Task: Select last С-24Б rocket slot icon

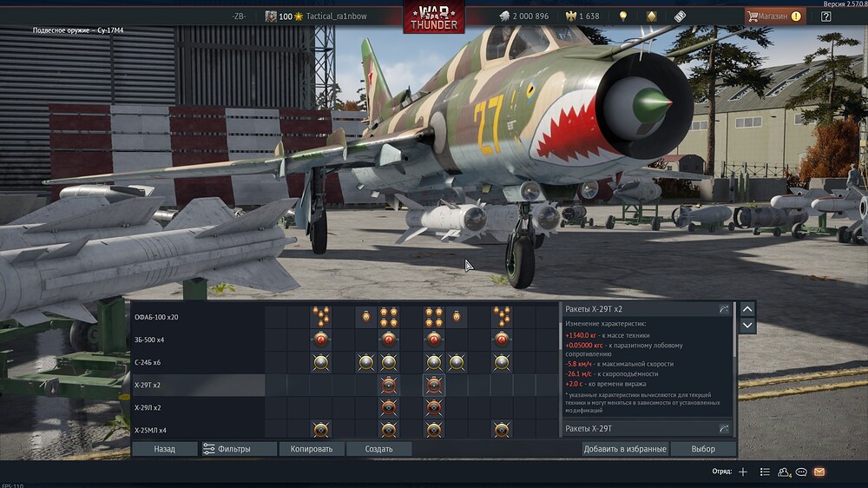Action: point(502,362)
